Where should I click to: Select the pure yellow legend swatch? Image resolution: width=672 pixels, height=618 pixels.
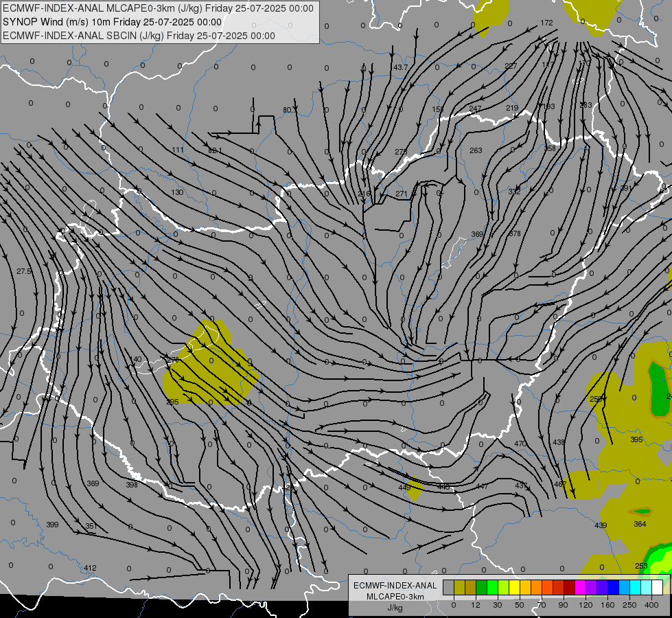(514, 587)
